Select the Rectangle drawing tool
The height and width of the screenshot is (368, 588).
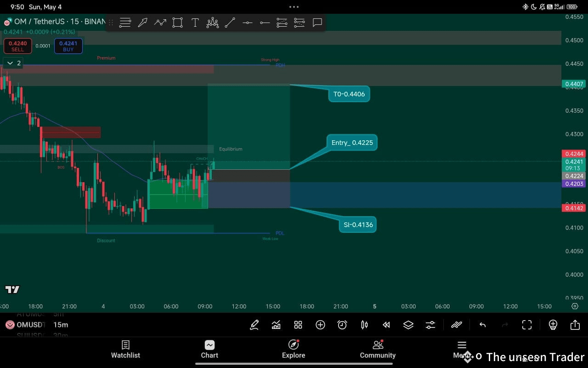coord(177,22)
